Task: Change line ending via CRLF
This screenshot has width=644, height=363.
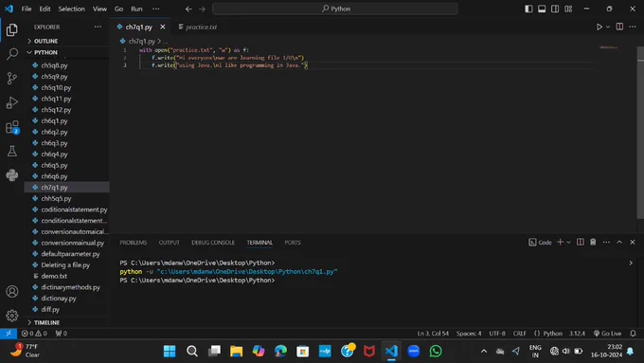Action: click(520, 334)
